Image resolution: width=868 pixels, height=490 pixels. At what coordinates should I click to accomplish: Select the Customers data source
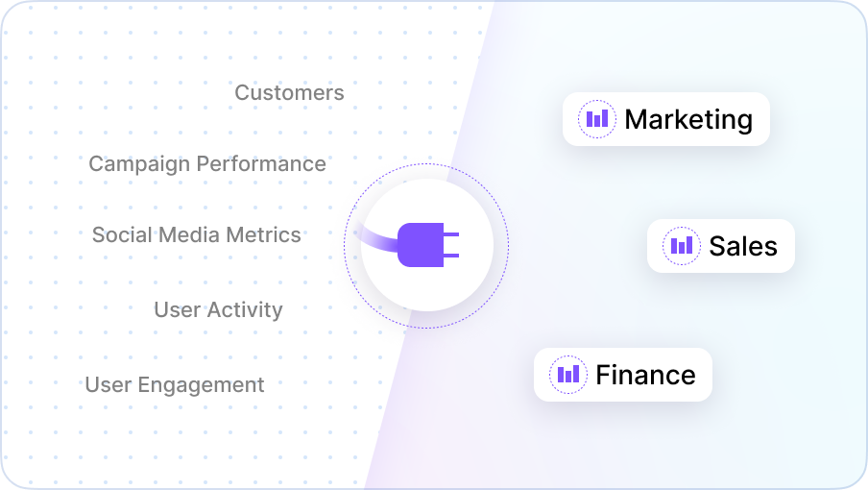point(289,92)
